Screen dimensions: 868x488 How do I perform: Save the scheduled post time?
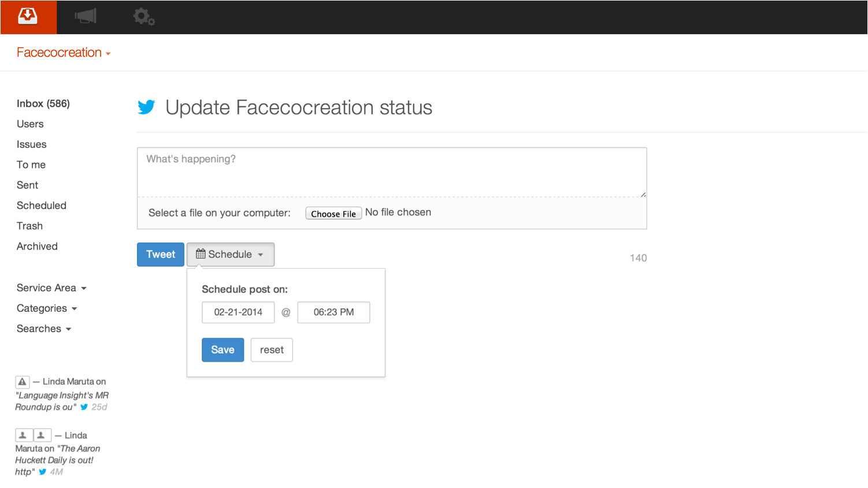click(x=222, y=350)
